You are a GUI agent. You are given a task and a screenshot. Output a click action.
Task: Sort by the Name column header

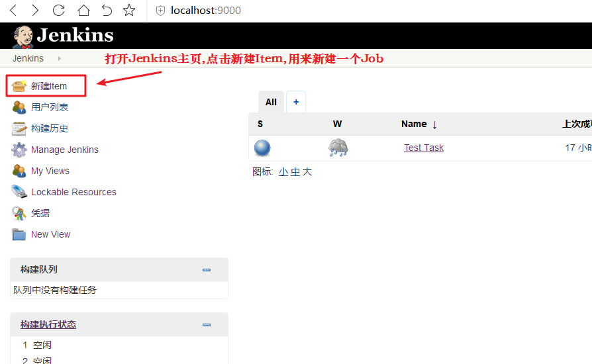pos(419,124)
